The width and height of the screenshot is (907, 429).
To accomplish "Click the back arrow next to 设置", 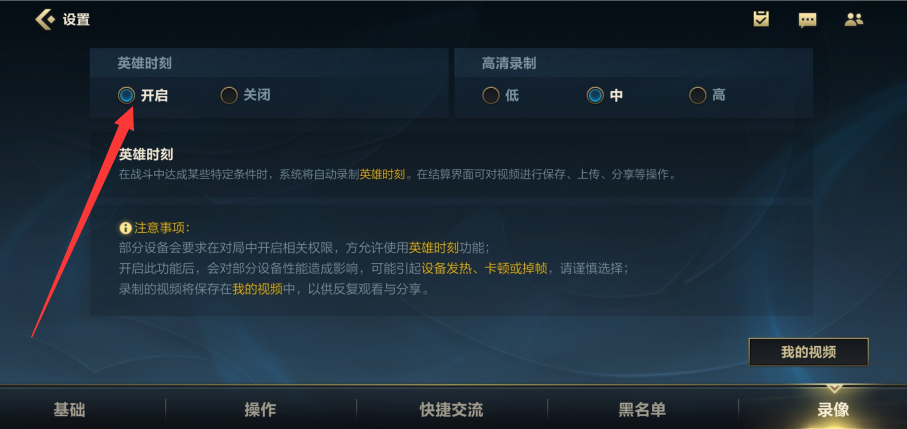I will [45, 19].
